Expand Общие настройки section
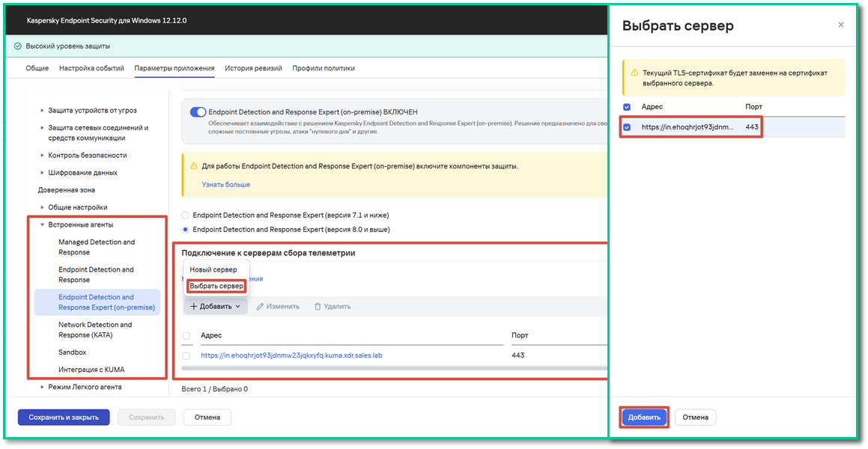The height and width of the screenshot is (449, 868). pos(42,207)
